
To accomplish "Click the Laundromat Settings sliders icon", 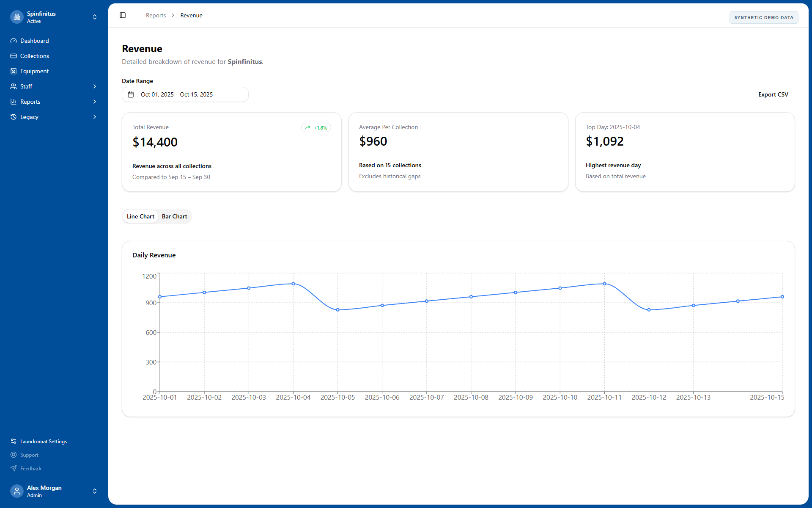I will pyautogui.click(x=14, y=441).
